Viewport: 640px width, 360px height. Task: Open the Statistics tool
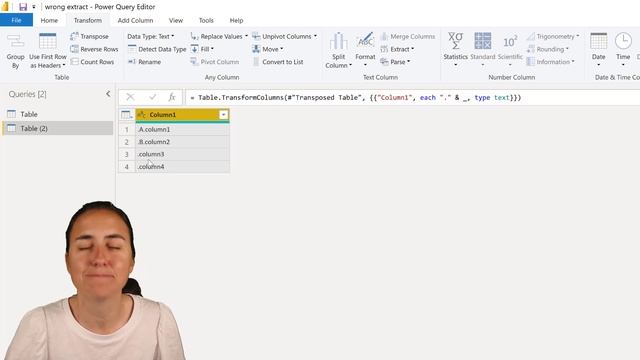[x=456, y=49]
